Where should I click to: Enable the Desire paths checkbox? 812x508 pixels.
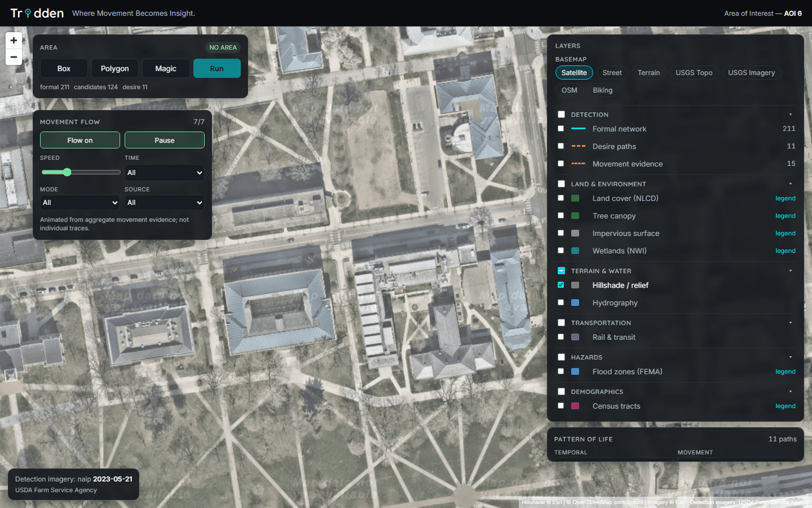(561, 146)
